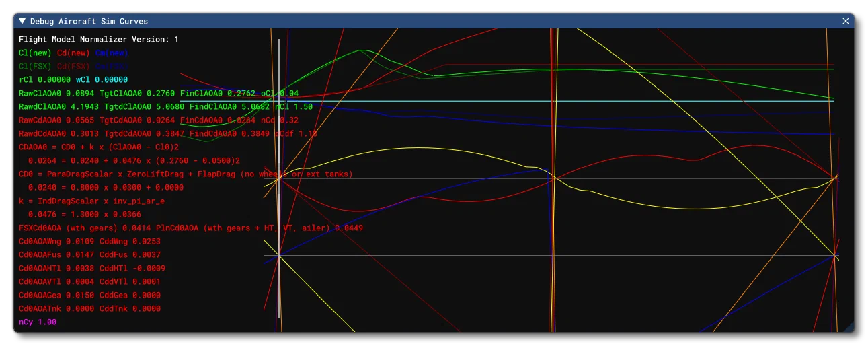Click the green Cl(new) legend label
Screen dimensions: 868x346
pyautogui.click(x=36, y=53)
